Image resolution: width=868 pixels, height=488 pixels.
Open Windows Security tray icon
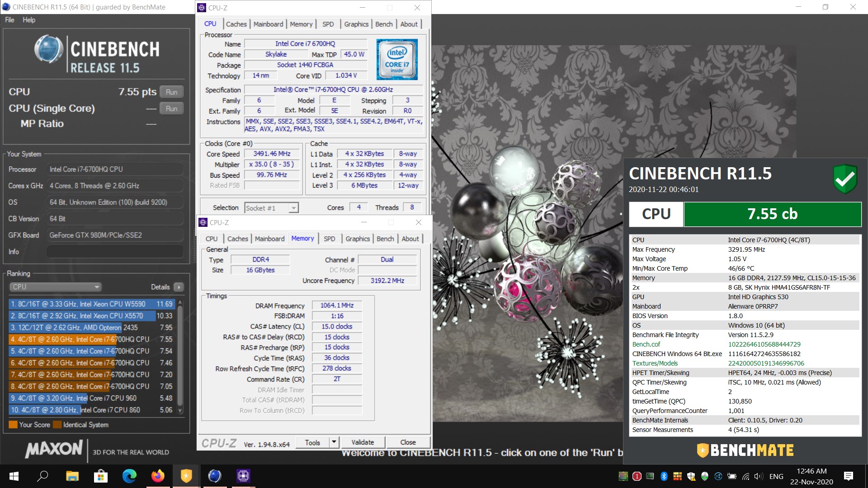coord(691,476)
